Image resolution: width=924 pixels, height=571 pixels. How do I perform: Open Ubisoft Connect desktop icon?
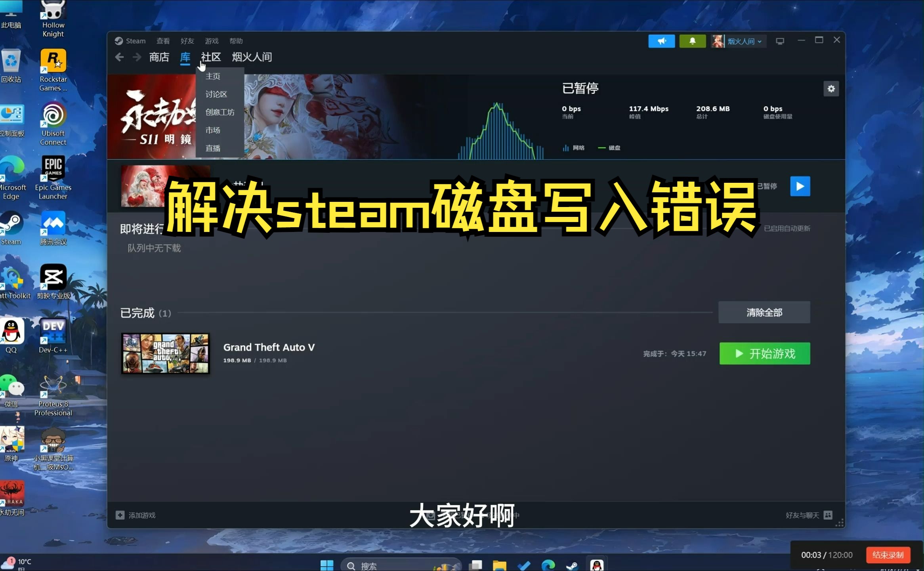coord(53,124)
